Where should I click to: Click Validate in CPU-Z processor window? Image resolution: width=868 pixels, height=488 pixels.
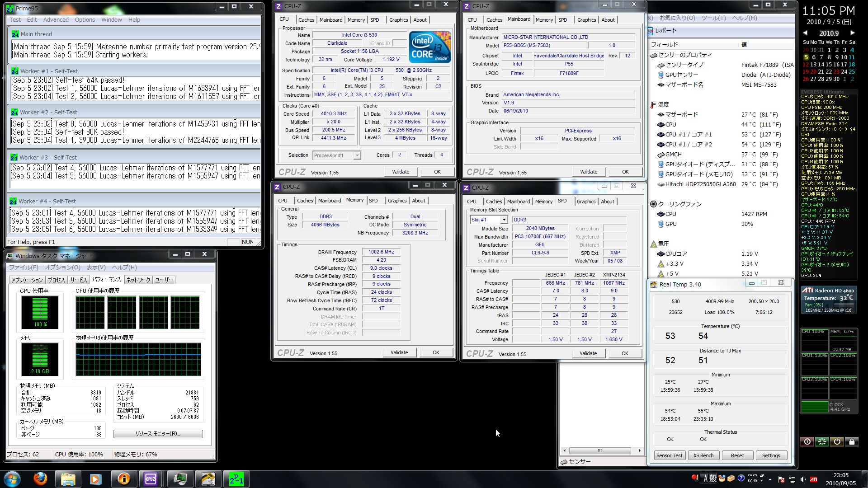[401, 172]
